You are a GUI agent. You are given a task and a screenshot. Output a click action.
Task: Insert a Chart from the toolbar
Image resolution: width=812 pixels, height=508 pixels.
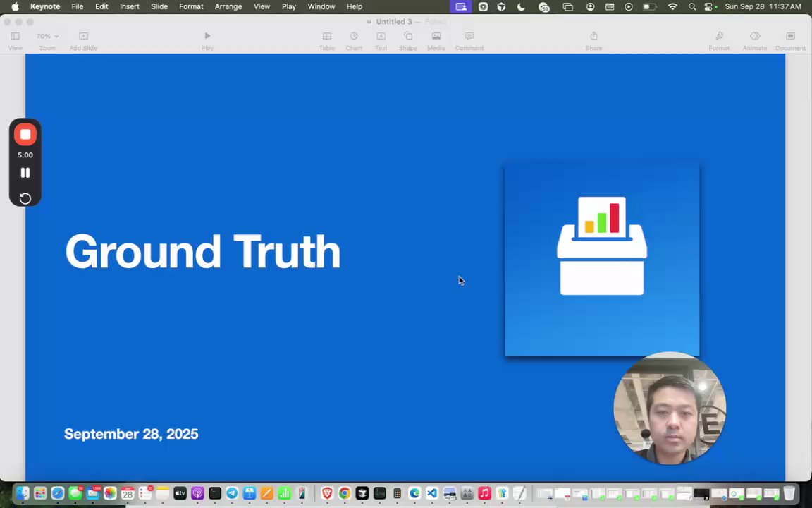[354, 40]
